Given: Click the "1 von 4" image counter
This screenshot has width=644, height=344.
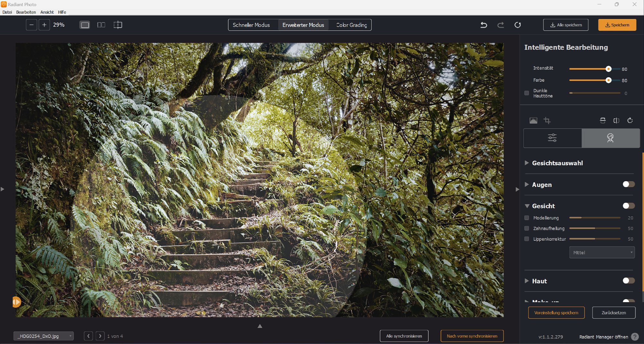Looking at the screenshot, I should [x=115, y=336].
